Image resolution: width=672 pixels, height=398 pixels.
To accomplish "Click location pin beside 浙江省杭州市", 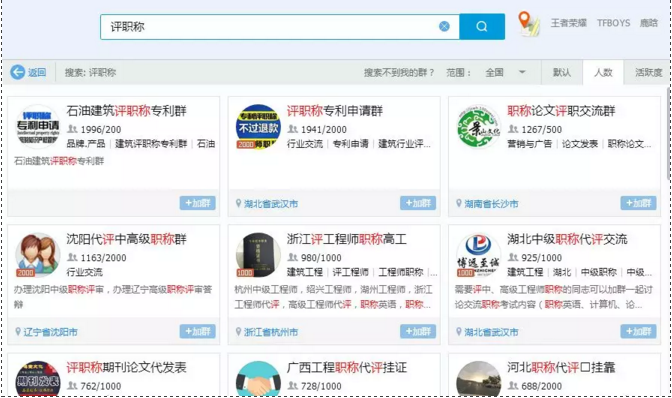I will pos(238,332).
